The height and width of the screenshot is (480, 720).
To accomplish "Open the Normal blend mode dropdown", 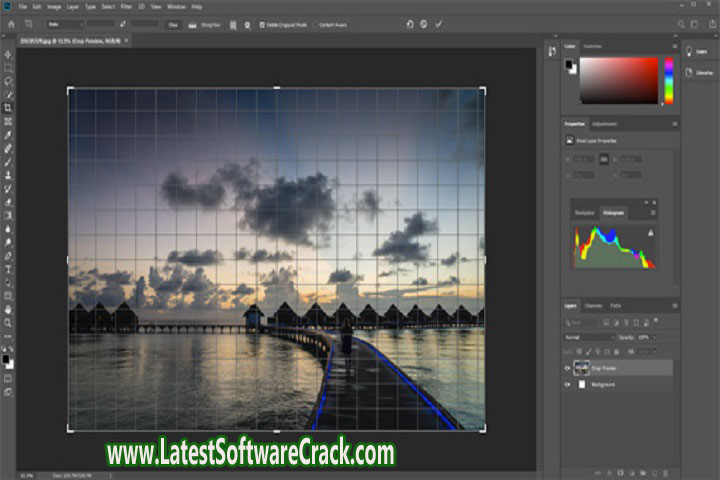I will point(590,337).
